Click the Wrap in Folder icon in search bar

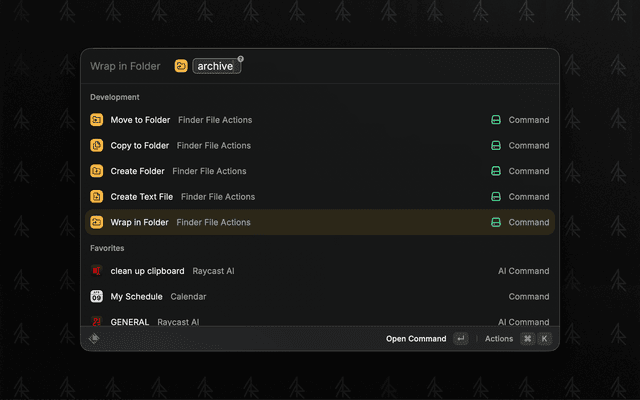pos(181,66)
